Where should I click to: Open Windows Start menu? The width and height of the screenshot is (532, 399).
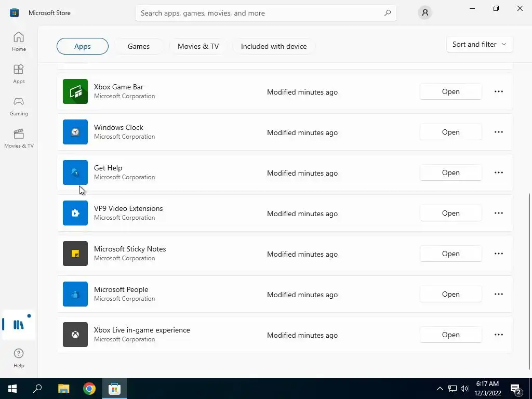coord(12,389)
